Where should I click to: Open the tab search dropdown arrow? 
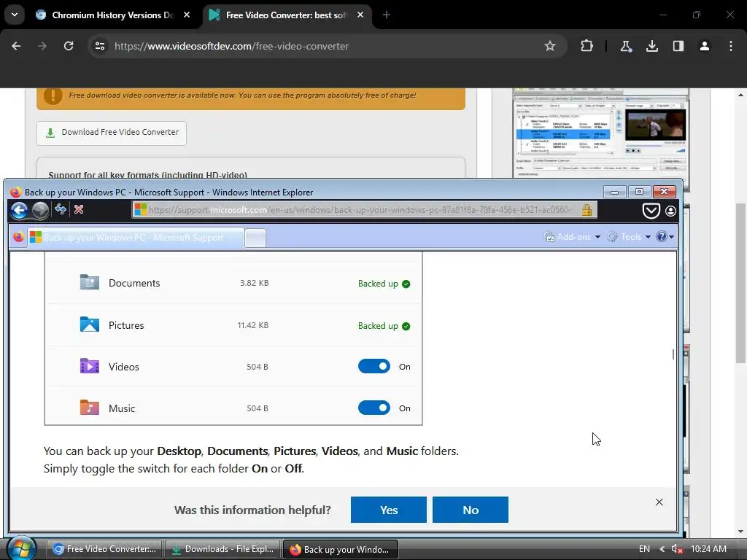[15, 15]
